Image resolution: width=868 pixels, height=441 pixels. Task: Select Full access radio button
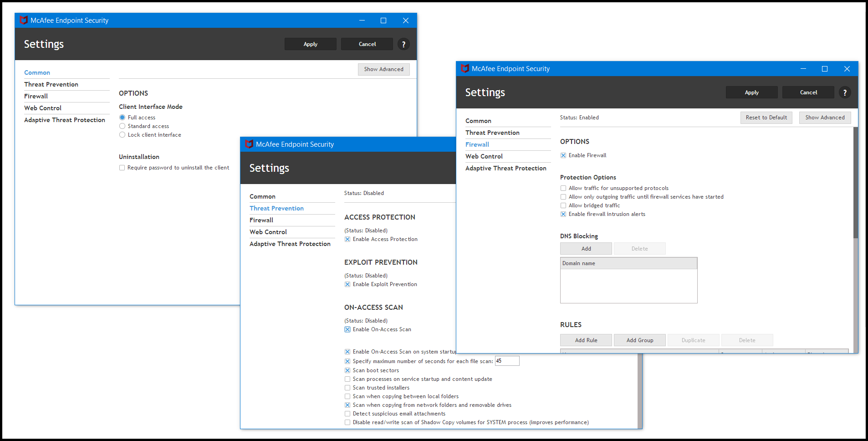point(122,118)
